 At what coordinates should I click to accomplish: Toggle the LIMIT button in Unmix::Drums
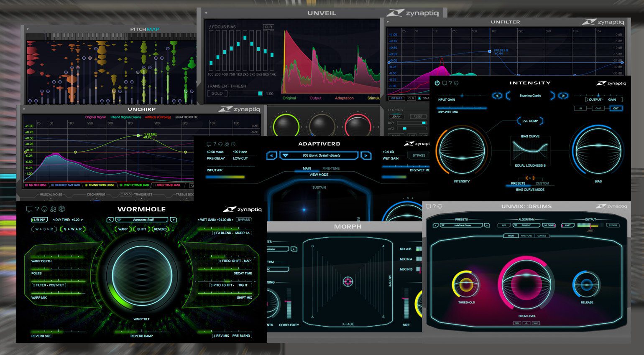pyautogui.click(x=567, y=226)
